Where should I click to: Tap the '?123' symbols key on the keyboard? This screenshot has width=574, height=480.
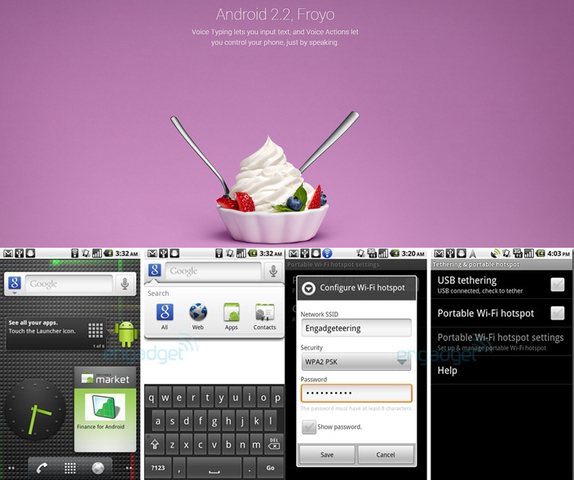[158, 468]
